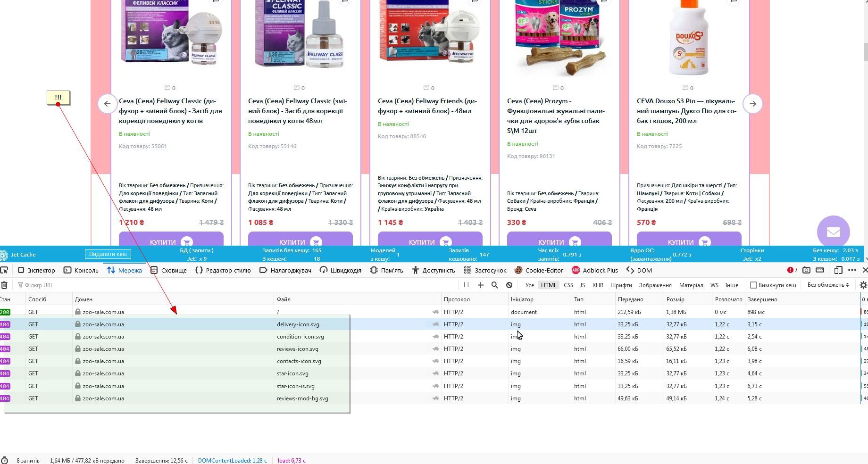Clear the network log with the trash icon

tap(4, 285)
